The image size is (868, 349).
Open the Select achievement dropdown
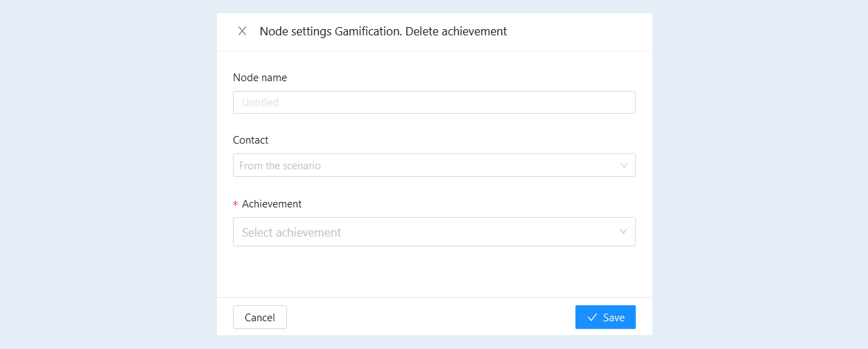[434, 232]
